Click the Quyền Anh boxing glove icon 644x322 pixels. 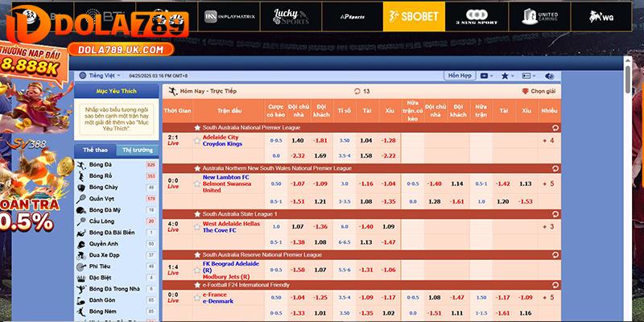tap(81, 244)
